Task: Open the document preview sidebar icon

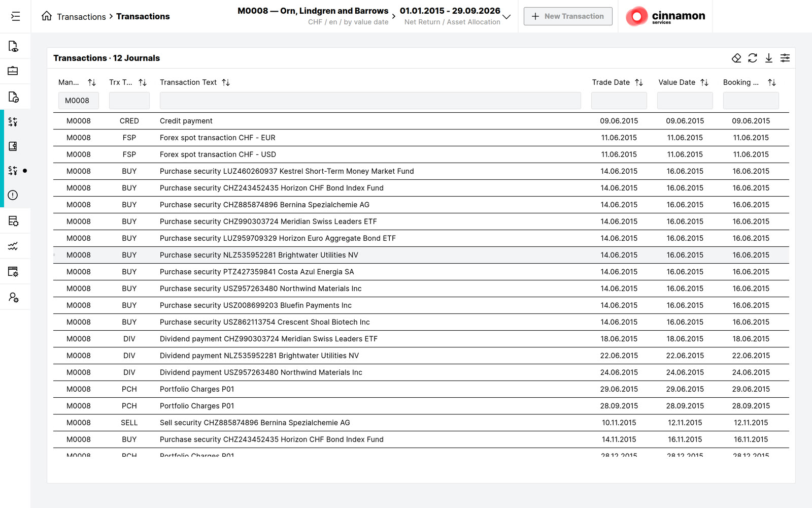Action: click(13, 46)
